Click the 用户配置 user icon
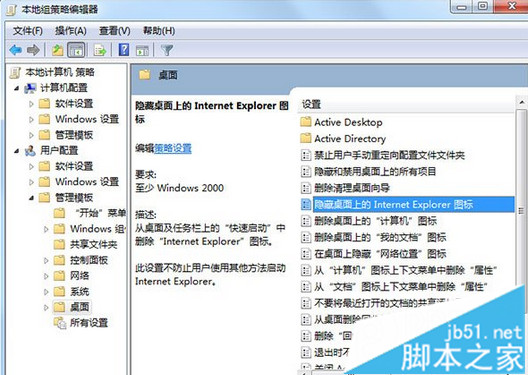 [30, 151]
